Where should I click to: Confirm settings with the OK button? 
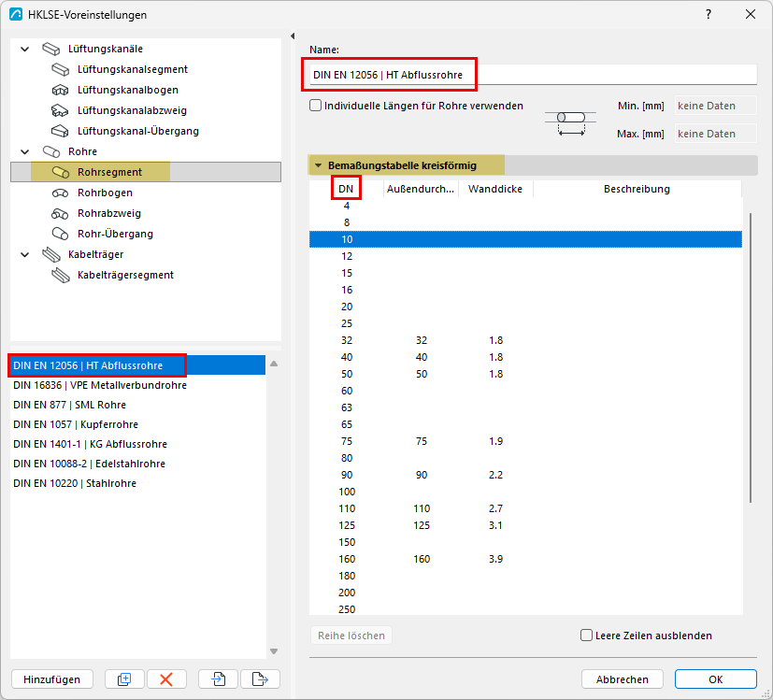click(x=715, y=679)
